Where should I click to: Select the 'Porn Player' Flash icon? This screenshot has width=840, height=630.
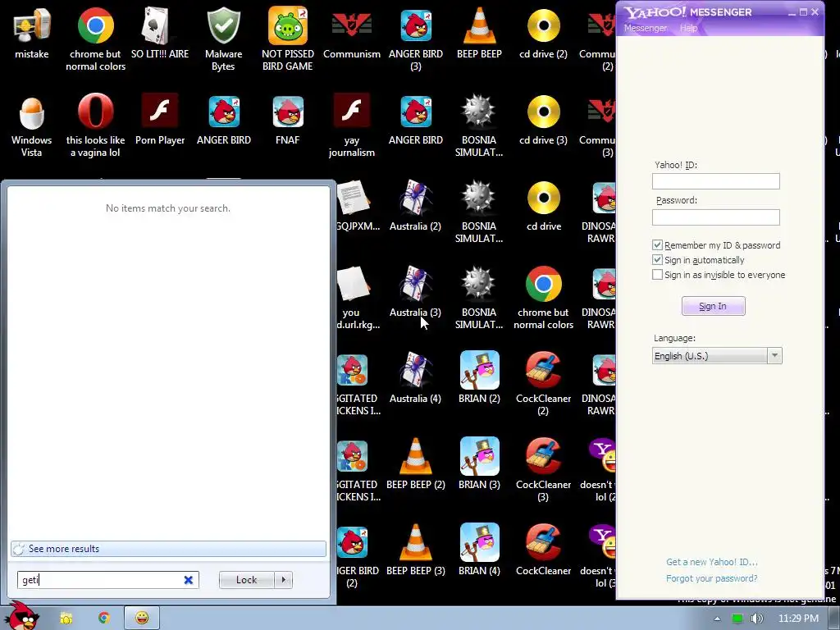[x=160, y=120]
